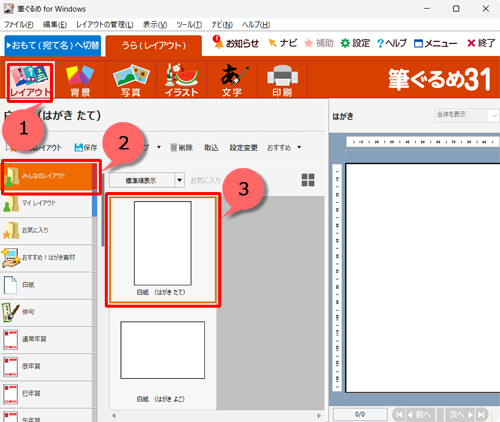This screenshot has width=500, height=422.
Task: Click the ナビ arrow button
Action: coord(282,43)
